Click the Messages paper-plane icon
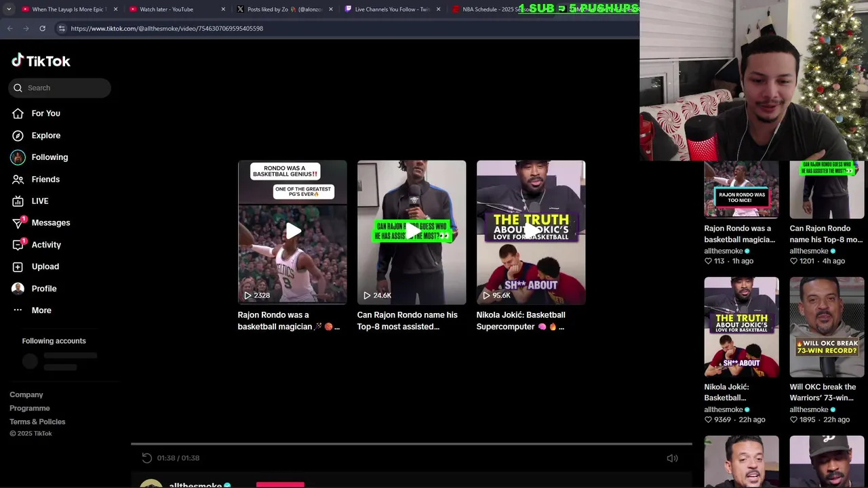868x488 pixels. (18, 223)
